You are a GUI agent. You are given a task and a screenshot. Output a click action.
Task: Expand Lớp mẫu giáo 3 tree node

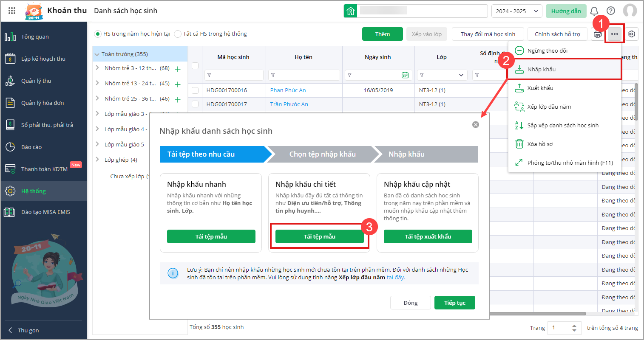click(x=97, y=114)
